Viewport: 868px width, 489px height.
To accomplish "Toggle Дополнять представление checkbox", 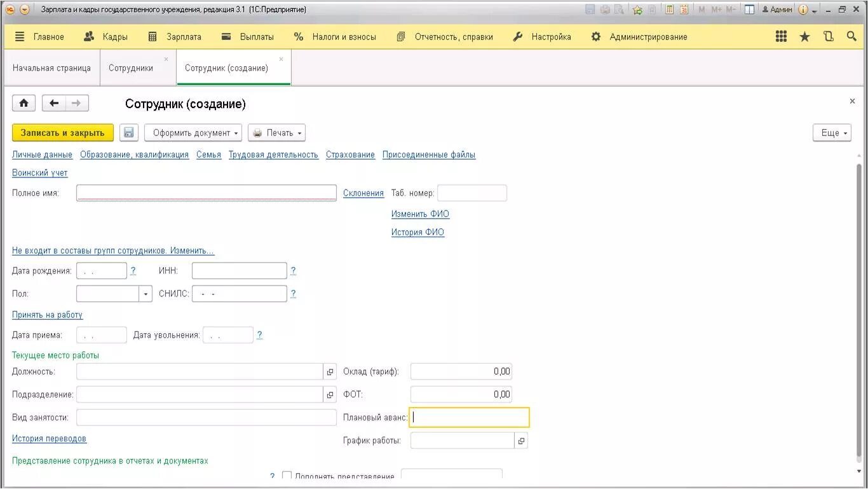I will pyautogui.click(x=287, y=476).
